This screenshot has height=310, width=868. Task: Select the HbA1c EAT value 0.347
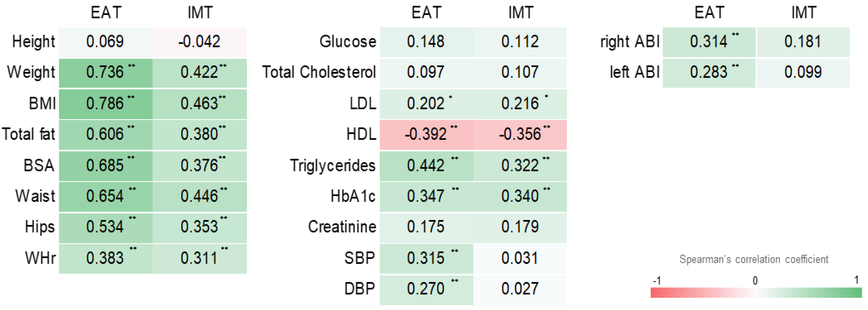point(426,197)
